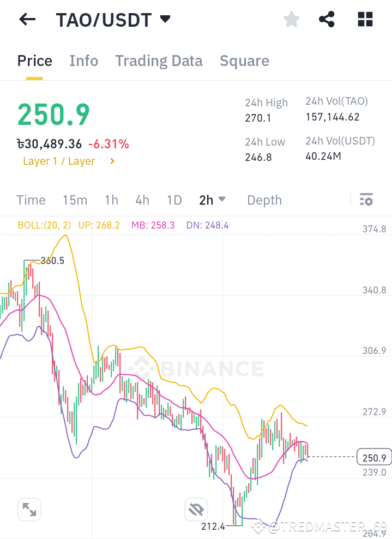The height and width of the screenshot is (539, 392).
Task: Click the 250.9 last price marker
Action: click(373, 458)
